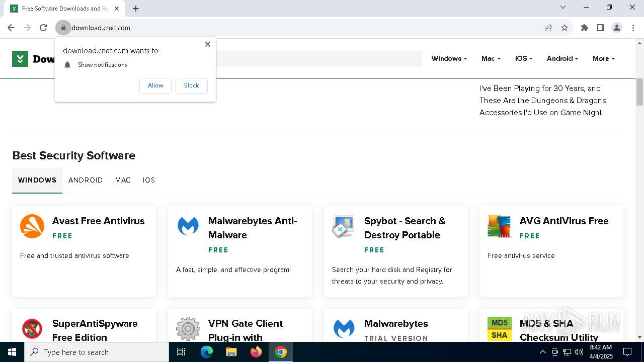Viewport: 644px width, 362px height.
Task: Open the Windows Start menu
Action: 12,352
